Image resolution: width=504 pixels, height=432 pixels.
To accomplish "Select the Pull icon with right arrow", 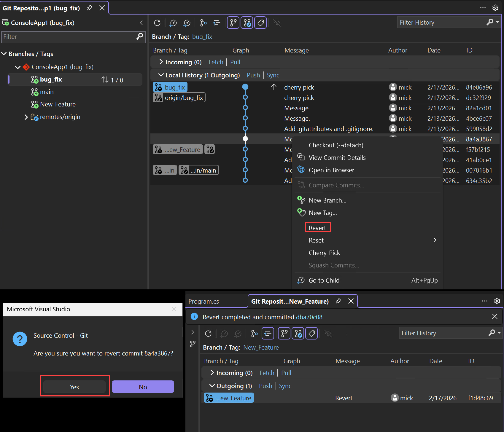I will pos(187,23).
